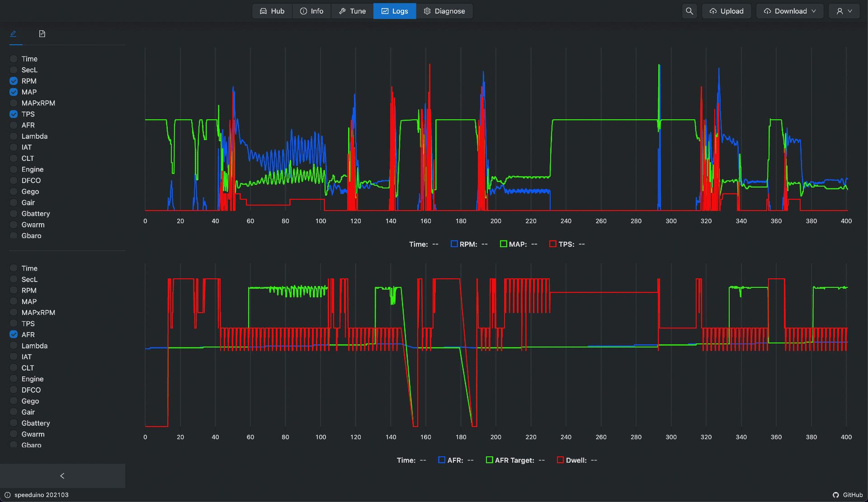Open the GitHub link
Image resolution: width=868 pixels, height=502 pixels.
[x=848, y=495]
